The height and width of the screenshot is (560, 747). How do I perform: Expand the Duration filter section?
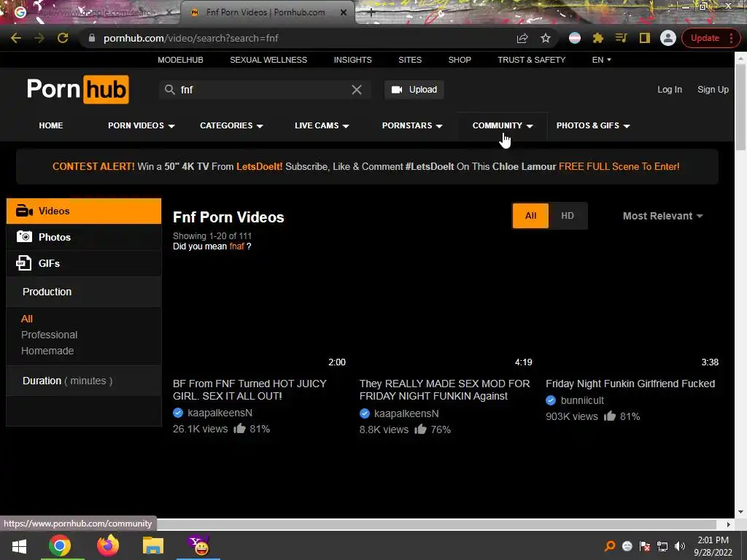(x=84, y=381)
